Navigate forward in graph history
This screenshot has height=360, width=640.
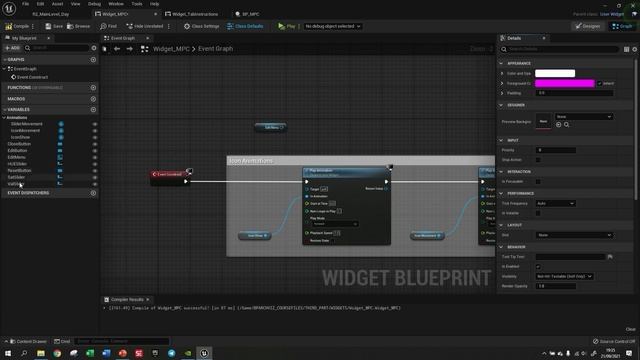pyautogui.click(x=129, y=49)
